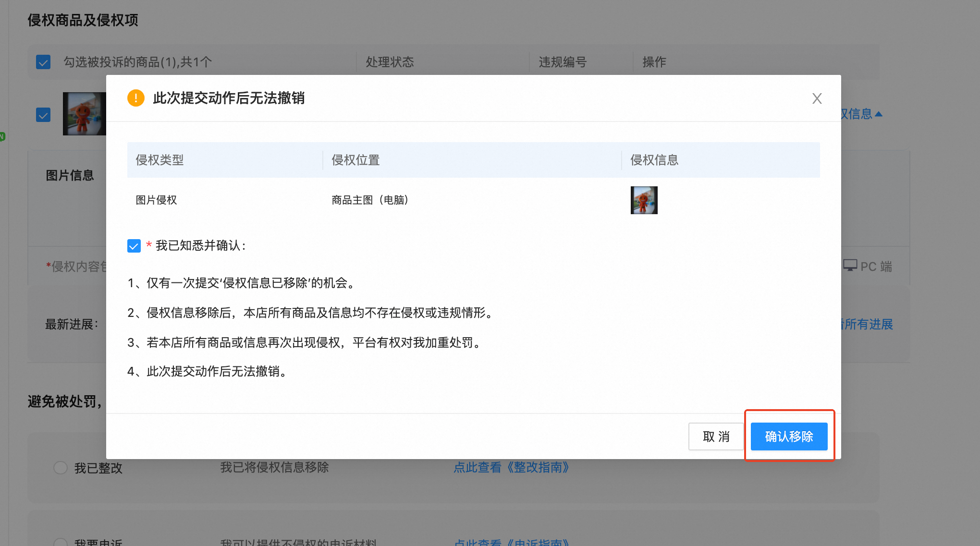
Task: Toggle the product row checkbox beside thumbnail
Action: coord(43,115)
